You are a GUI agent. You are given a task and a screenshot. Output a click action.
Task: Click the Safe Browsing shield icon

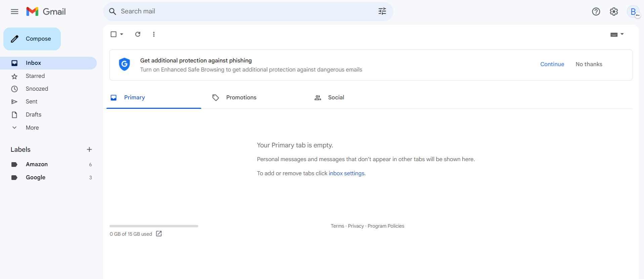[125, 64]
